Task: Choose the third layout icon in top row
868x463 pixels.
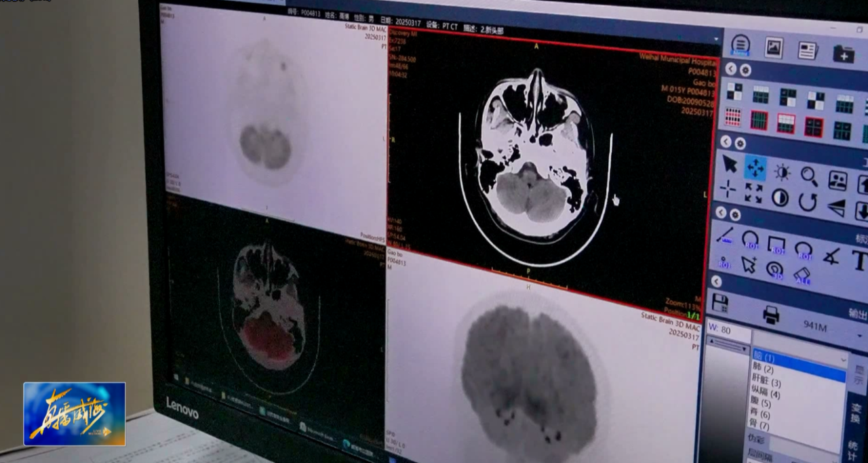Action: click(788, 98)
